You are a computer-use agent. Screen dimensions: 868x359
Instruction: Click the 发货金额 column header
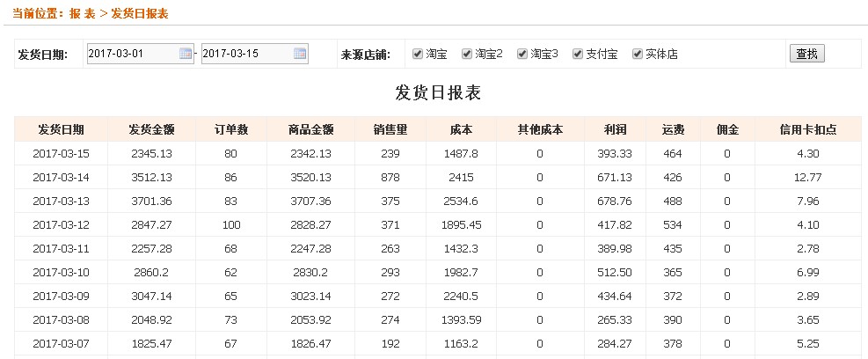coord(151,129)
